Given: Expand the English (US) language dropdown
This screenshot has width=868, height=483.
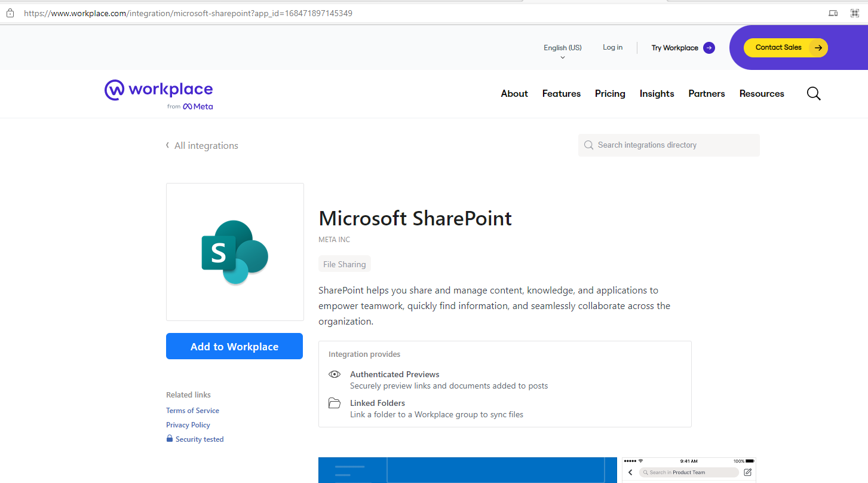Looking at the screenshot, I should point(562,51).
